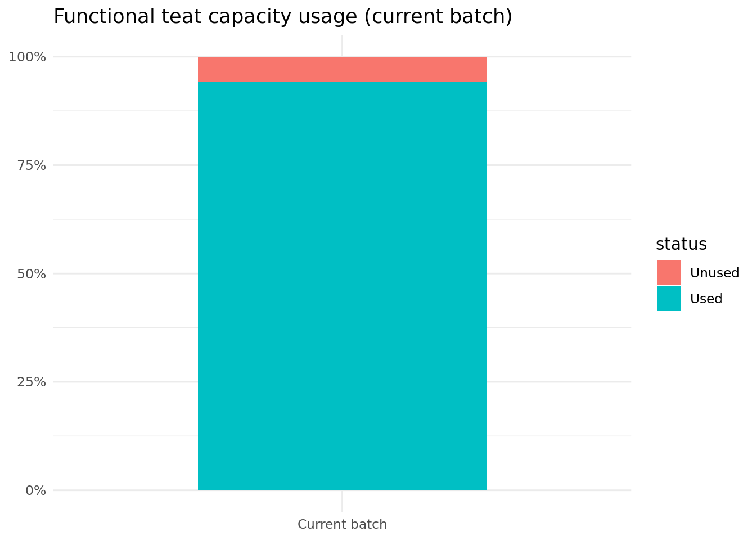The image size is (756, 540).
Task: Click the 75% horizontal gridline
Action: (124, 165)
